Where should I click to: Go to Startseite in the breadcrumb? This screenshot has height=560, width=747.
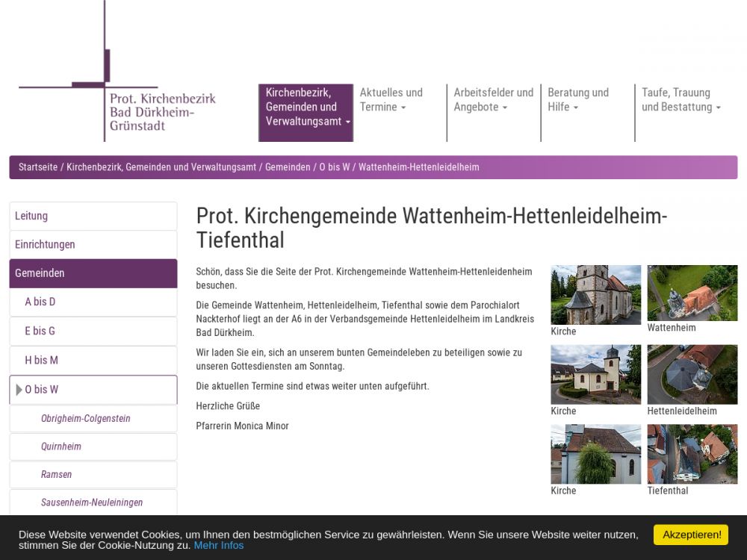pos(38,167)
